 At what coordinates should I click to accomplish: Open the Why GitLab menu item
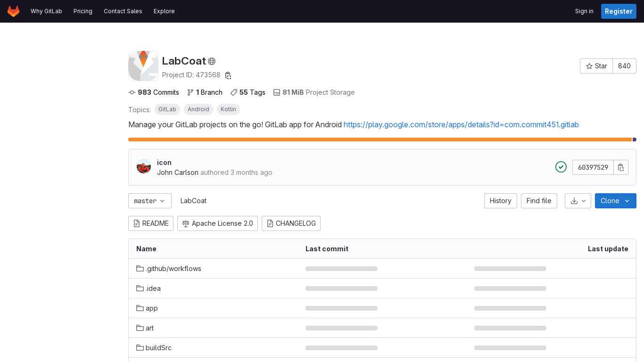[x=46, y=11]
